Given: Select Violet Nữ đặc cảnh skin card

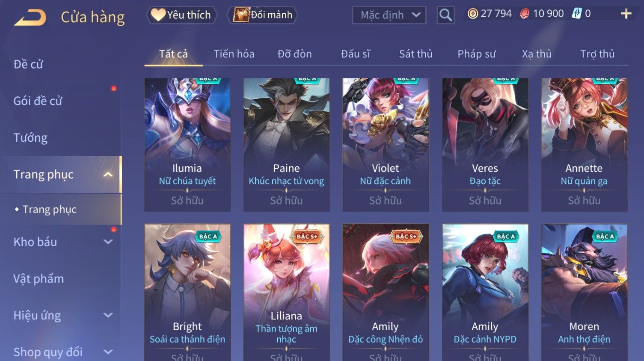Looking at the screenshot, I should tap(386, 145).
